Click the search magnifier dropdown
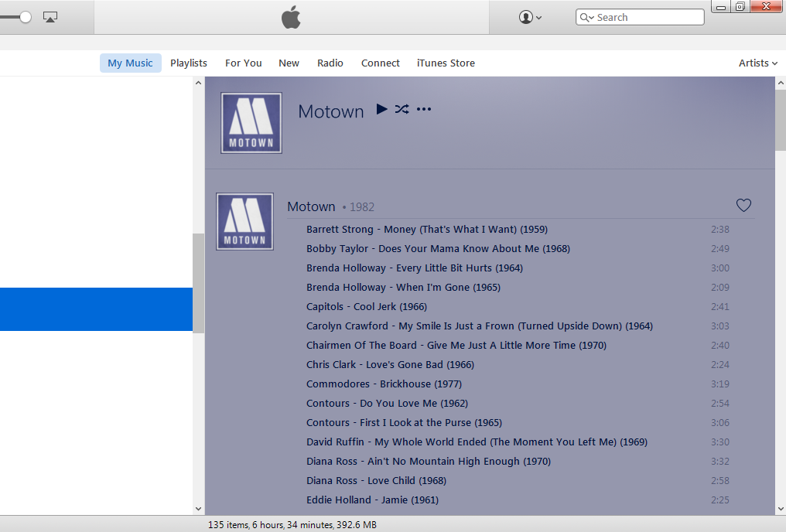Image resolution: width=786 pixels, height=532 pixels. 587,18
